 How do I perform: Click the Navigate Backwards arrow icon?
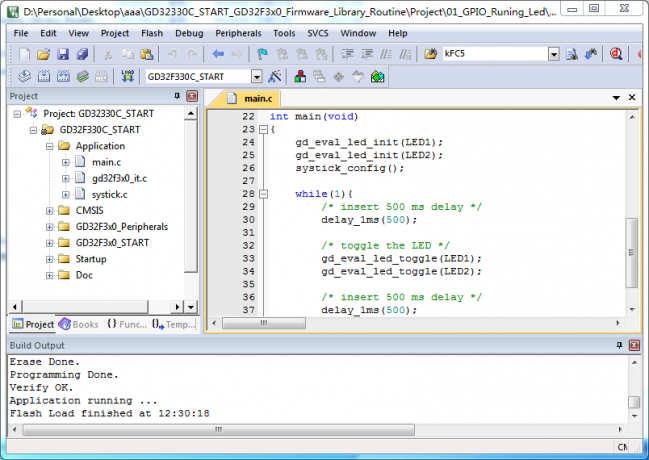(x=218, y=53)
